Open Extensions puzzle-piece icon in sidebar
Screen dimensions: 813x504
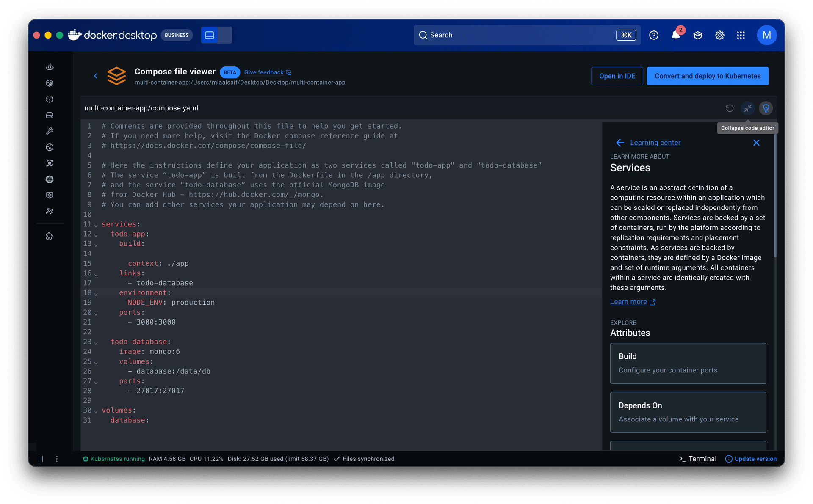[x=50, y=236]
